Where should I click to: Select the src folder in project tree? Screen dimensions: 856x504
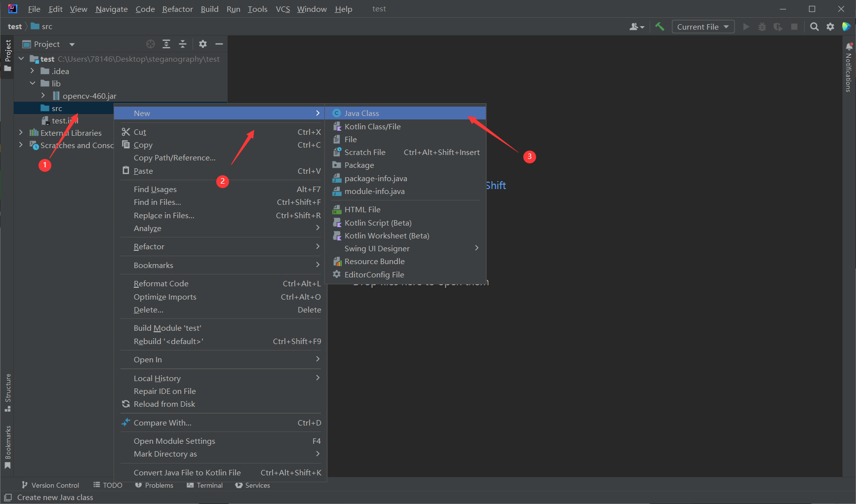click(57, 108)
